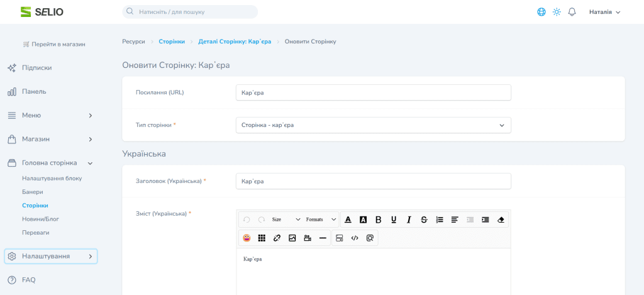
Task: Insert an image into the content
Action: tap(292, 238)
